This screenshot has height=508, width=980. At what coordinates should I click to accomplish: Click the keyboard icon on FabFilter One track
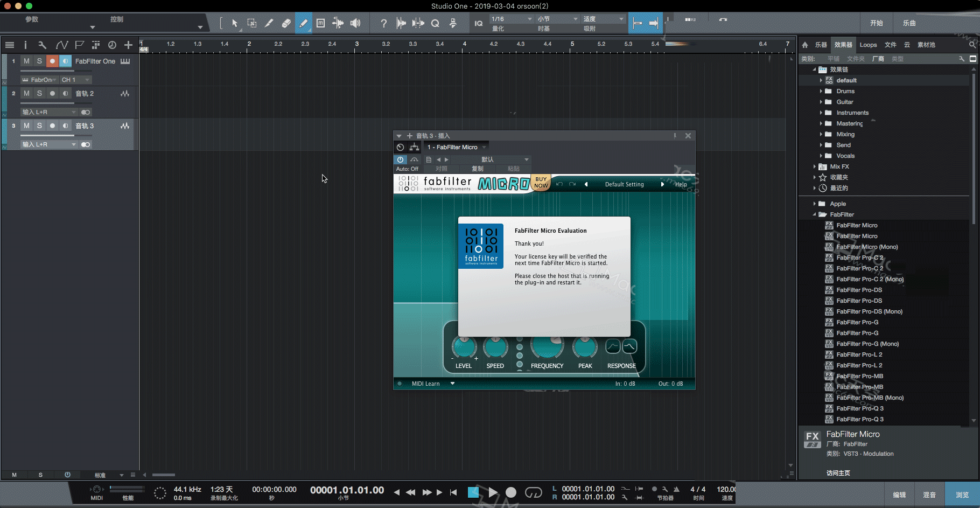(x=125, y=61)
